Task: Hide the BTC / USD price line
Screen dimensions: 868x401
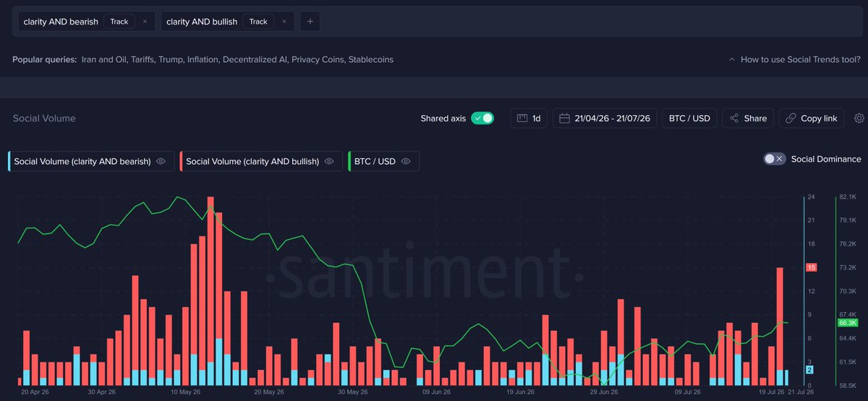Action: (x=406, y=161)
